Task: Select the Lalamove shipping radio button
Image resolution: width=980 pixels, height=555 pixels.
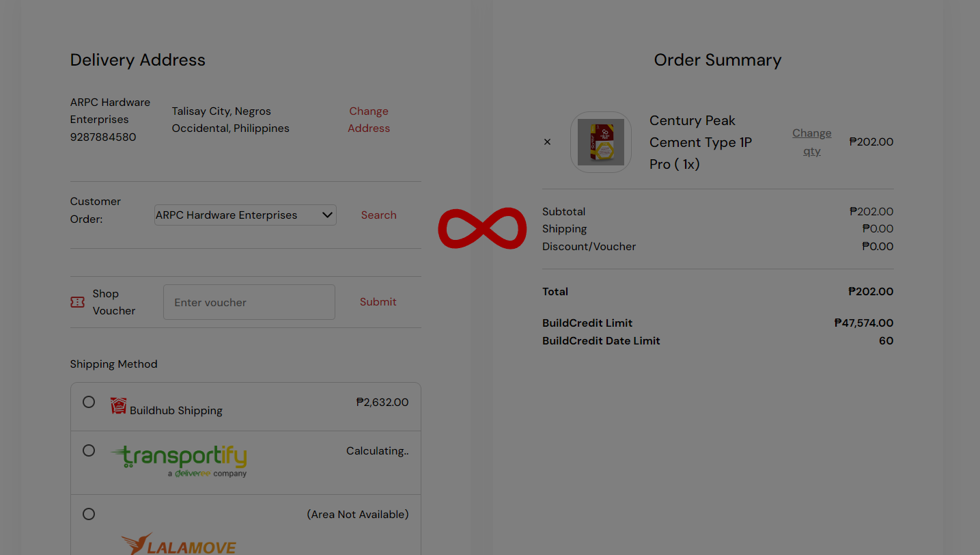Action: tap(89, 514)
